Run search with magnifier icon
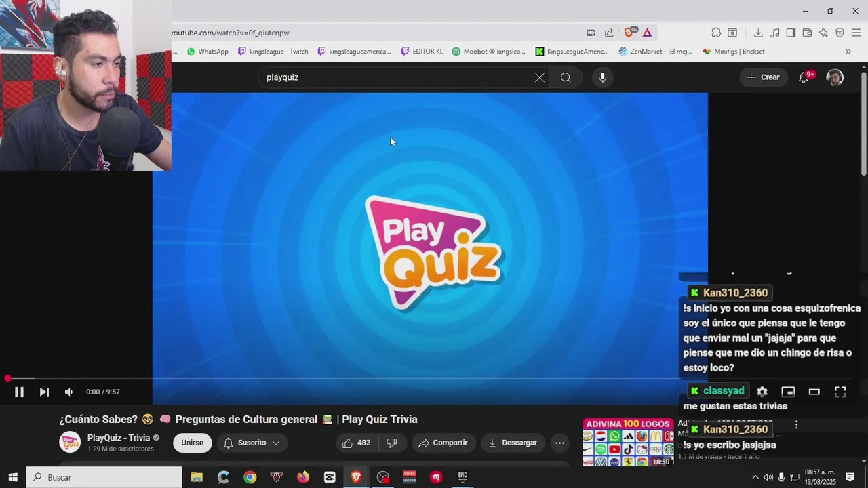 [566, 77]
